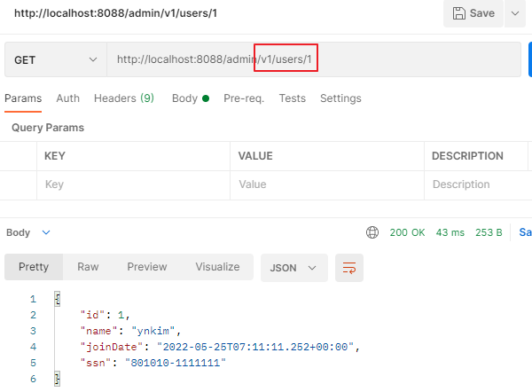Click the KEY column header
This screenshot has height=392, width=532.
[55, 156]
